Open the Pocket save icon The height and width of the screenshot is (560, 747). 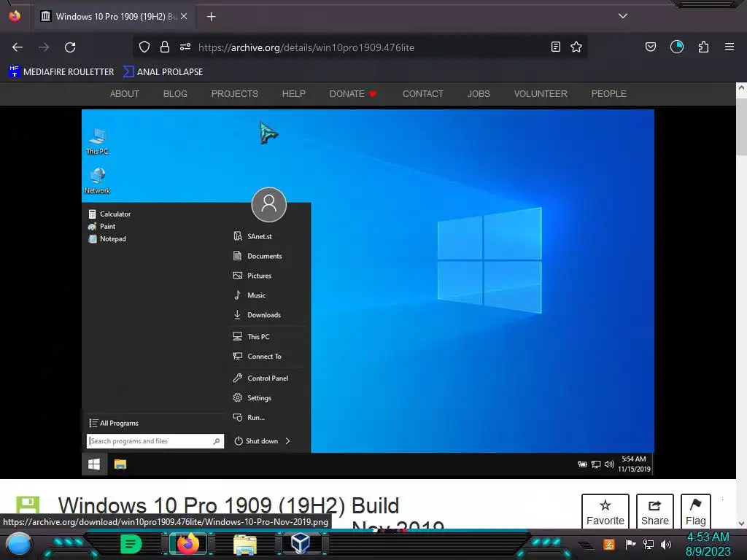tap(650, 47)
